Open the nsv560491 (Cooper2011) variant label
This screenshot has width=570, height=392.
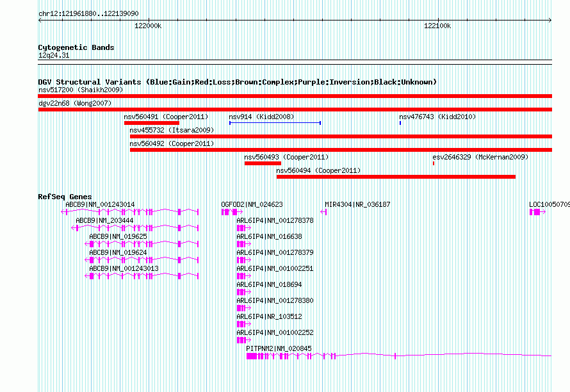coord(166,117)
